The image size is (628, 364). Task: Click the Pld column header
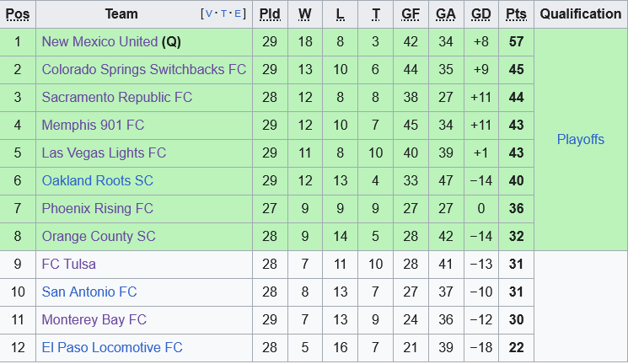[x=270, y=13]
